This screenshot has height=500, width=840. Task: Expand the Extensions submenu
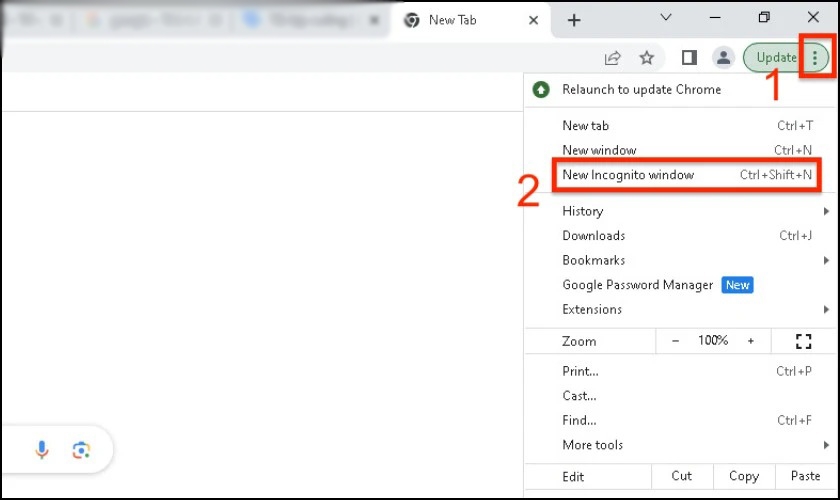(x=680, y=310)
